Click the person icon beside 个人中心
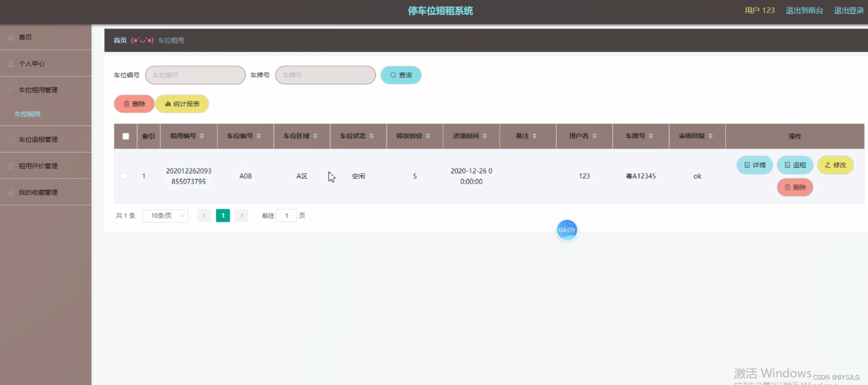Viewport: 868px width, 385px height. click(11, 63)
